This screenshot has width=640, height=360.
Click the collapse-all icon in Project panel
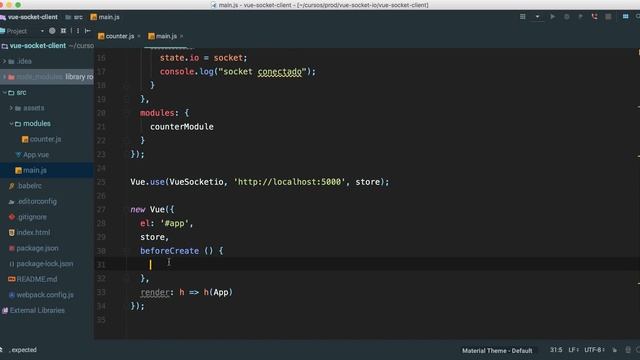tap(63, 31)
